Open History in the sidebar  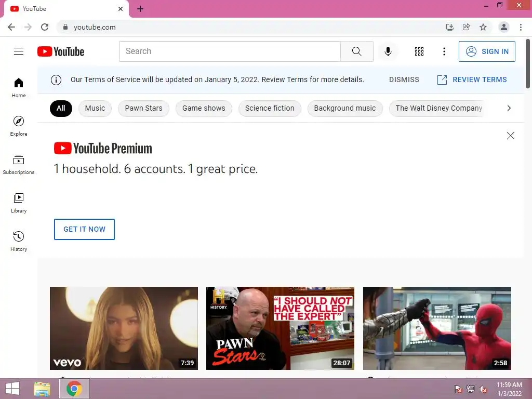pos(19,241)
